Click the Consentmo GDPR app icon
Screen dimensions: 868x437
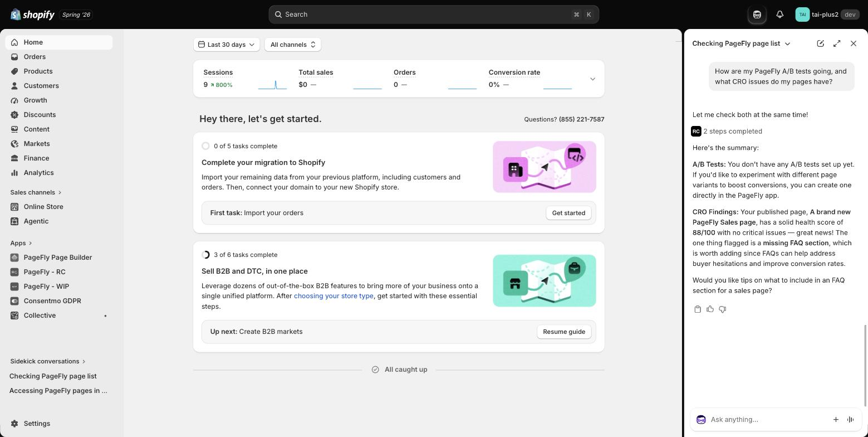(x=14, y=301)
